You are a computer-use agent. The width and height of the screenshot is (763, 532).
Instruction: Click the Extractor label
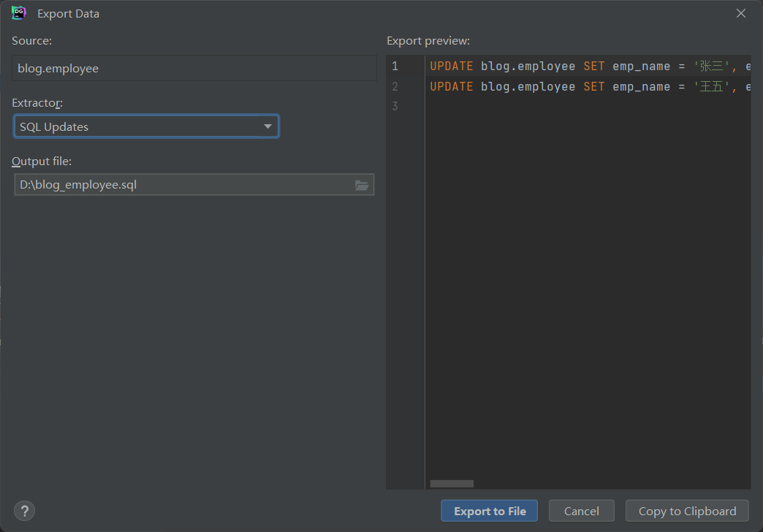click(x=37, y=103)
